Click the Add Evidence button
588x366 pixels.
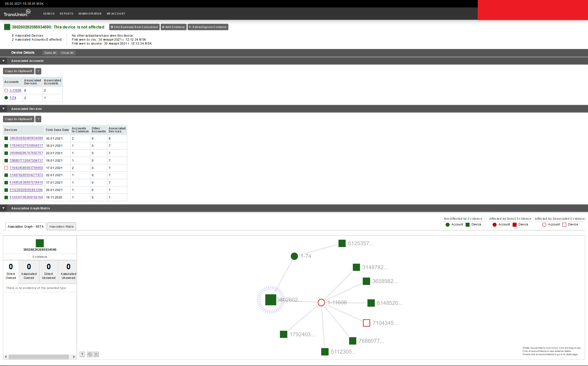point(173,27)
